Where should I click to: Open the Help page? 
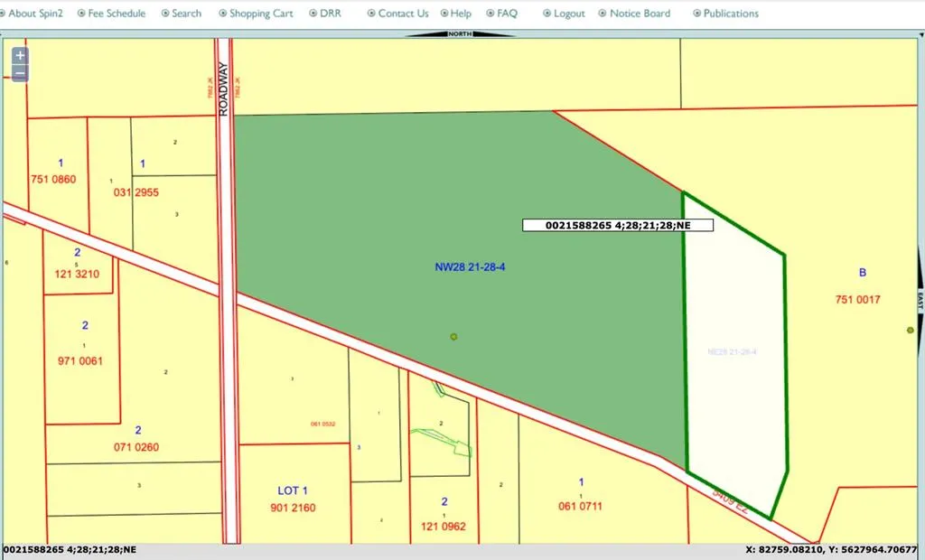click(x=461, y=13)
